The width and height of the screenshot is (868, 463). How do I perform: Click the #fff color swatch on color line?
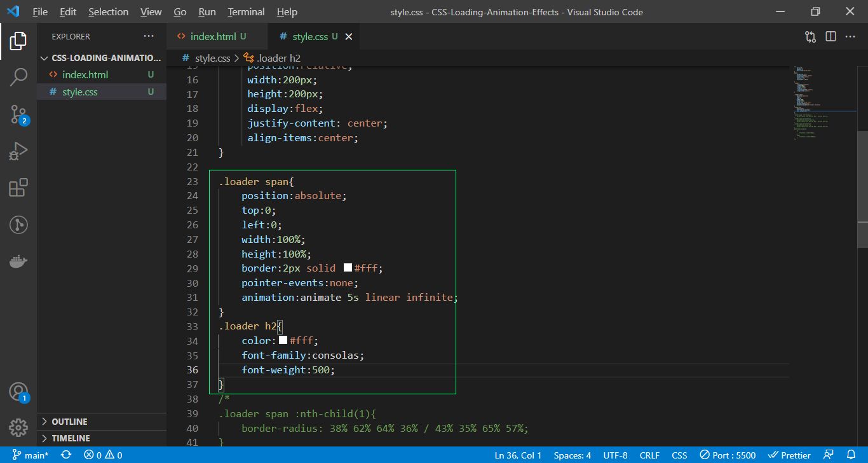pos(283,340)
